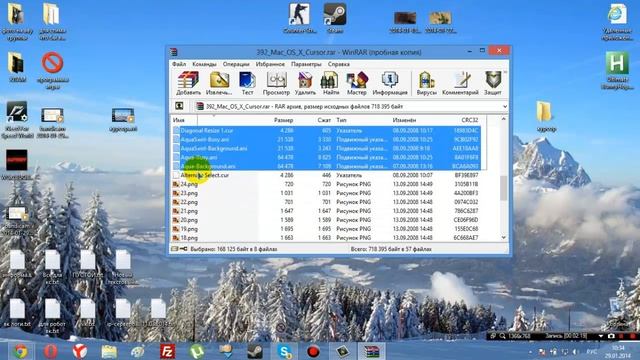Select the 24.png file row
This screenshot has height=360, width=640.
point(327,184)
